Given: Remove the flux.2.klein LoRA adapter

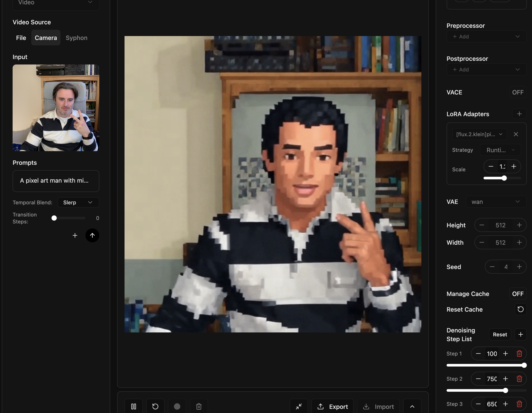Looking at the screenshot, I should (516, 134).
